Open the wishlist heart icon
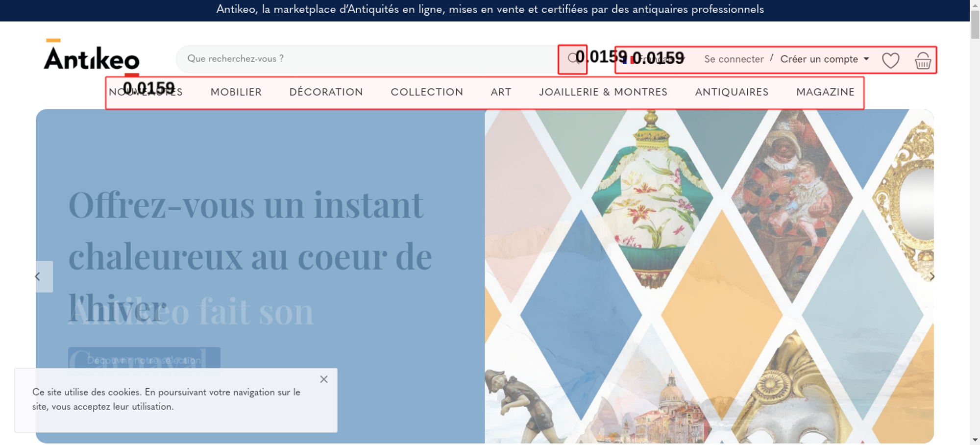This screenshot has height=445, width=980. click(890, 60)
